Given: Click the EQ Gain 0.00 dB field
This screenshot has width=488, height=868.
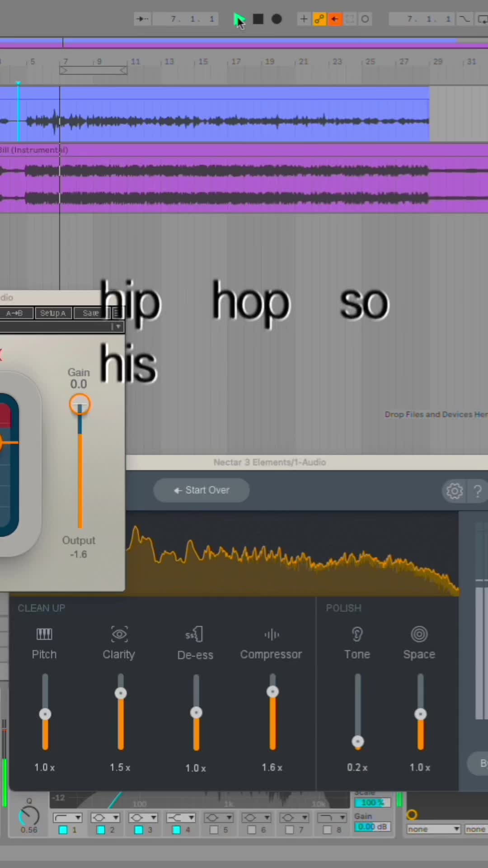Looking at the screenshot, I should [x=372, y=826].
